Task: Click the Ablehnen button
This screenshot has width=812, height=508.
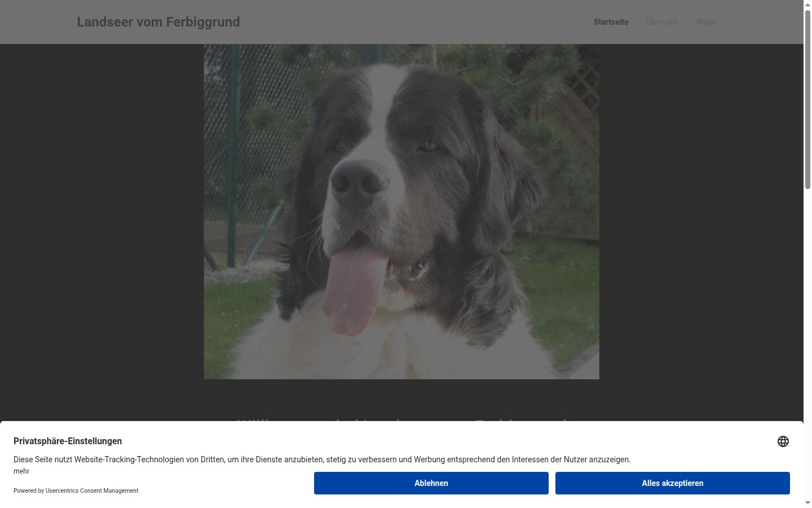Action: tap(431, 483)
